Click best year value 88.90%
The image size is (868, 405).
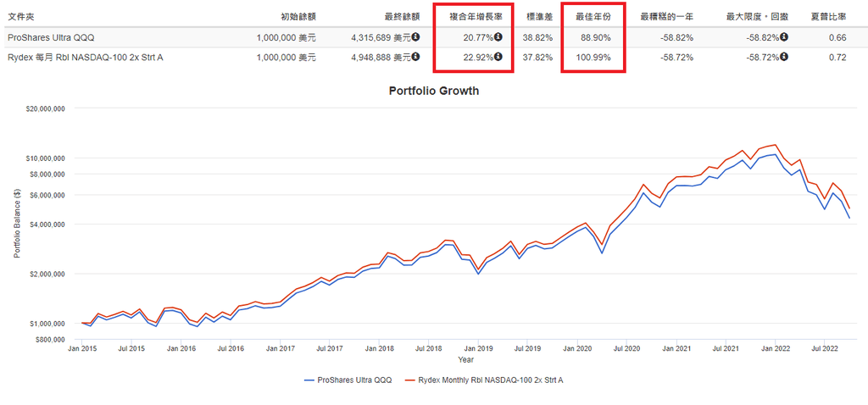(596, 38)
